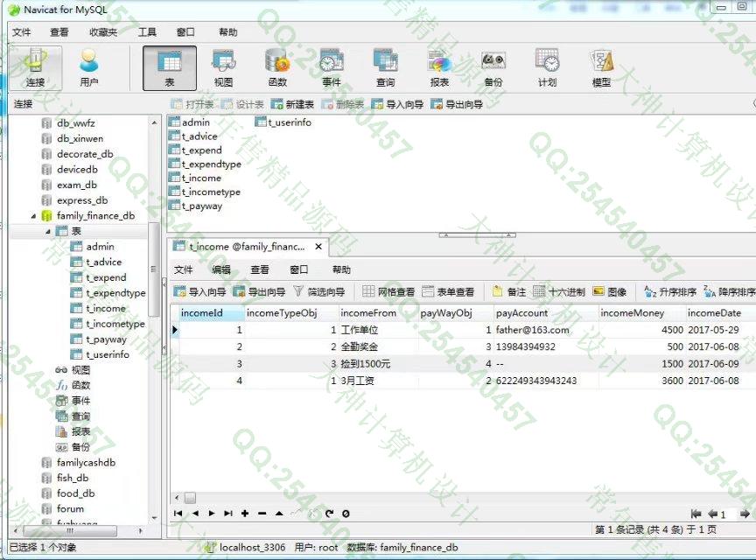
Task: Click 升序排序 sort ascending
Action: click(x=670, y=292)
